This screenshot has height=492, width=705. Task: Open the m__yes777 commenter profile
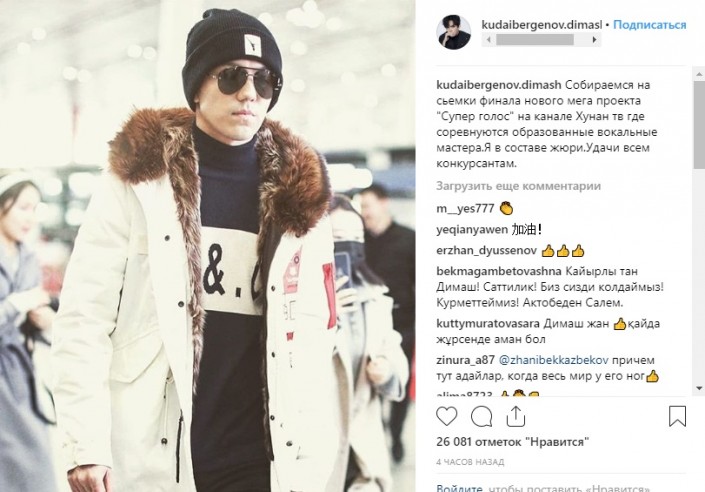465,209
